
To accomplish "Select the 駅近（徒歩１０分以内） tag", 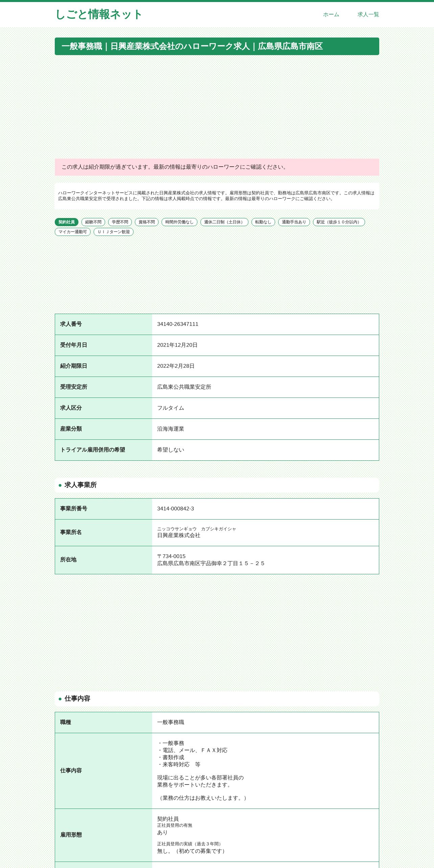I will [x=339, y=222].
